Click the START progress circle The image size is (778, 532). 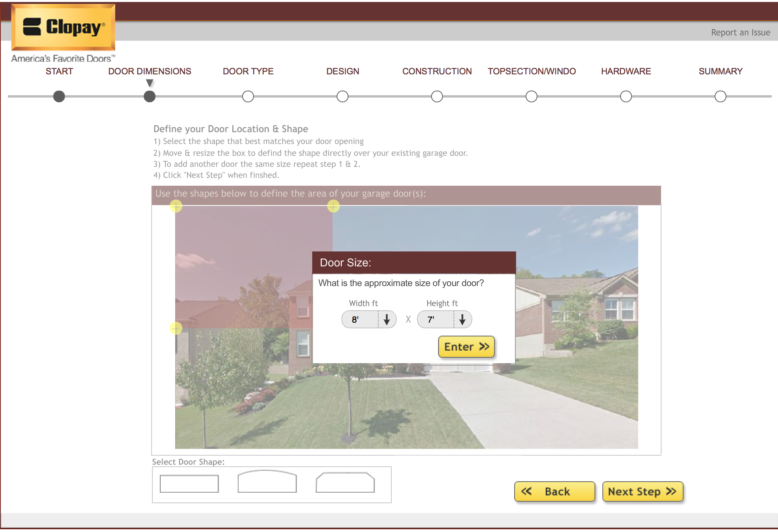point(59,96)
